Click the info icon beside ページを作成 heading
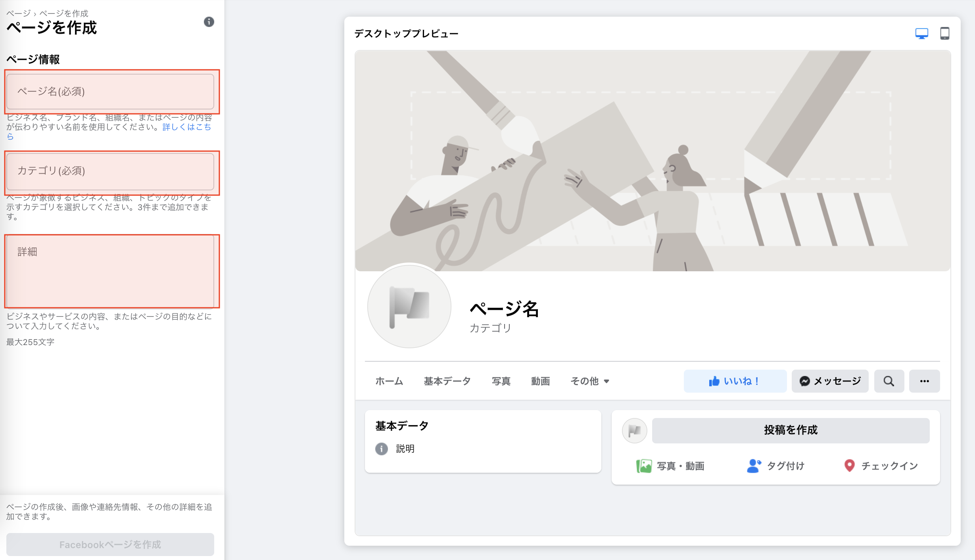The height and width of the screenshot is (560, 975). pos(209,22)
